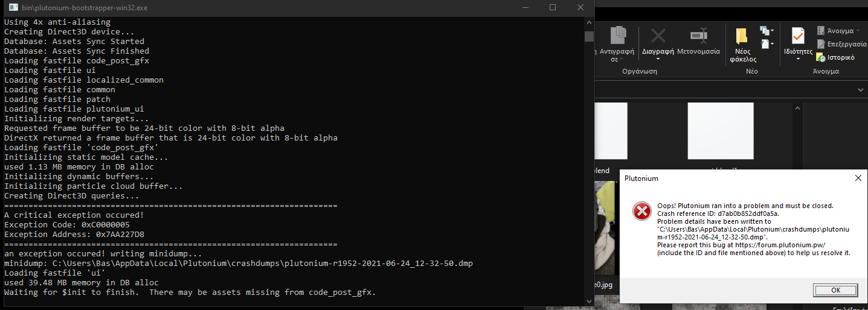The width and height of the screenshot is (868, 310).
Task: Select the jpg image thumbnail in Explorer
Action: pyautogui.click(x=607, y=227)
